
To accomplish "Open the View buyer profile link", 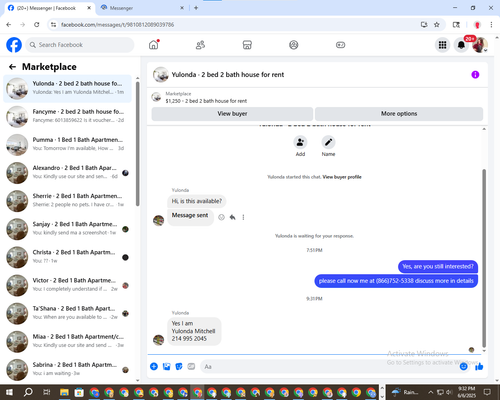I will (x=342, y=177).
